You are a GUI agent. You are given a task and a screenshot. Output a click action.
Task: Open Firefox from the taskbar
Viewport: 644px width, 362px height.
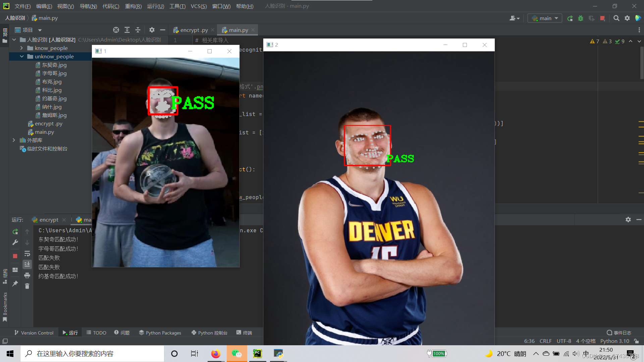pyautogui.click(x=216, y=354)
